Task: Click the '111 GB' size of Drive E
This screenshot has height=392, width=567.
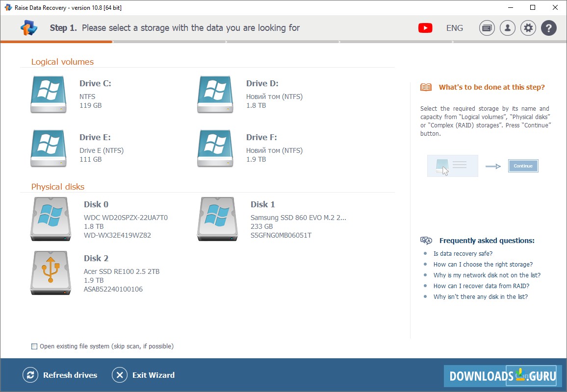Action: 90,159
